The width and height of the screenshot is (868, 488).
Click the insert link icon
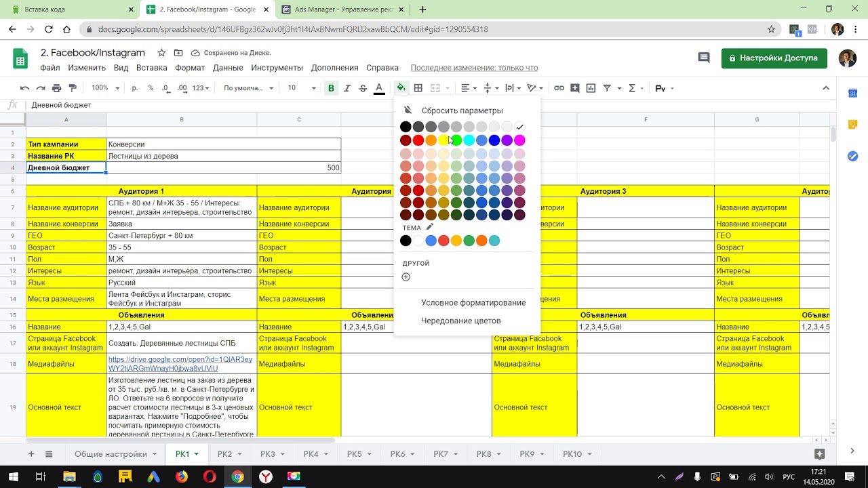click(559, 88)
